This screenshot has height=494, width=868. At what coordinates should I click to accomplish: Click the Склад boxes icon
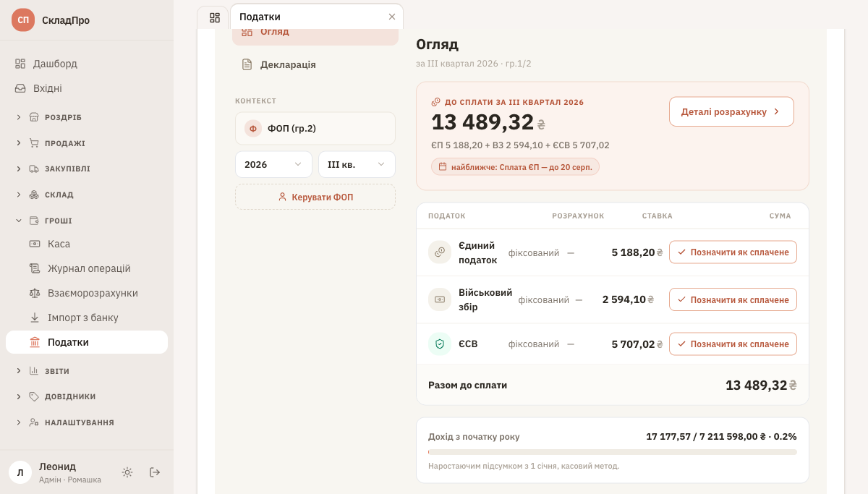tap(34, 195)
